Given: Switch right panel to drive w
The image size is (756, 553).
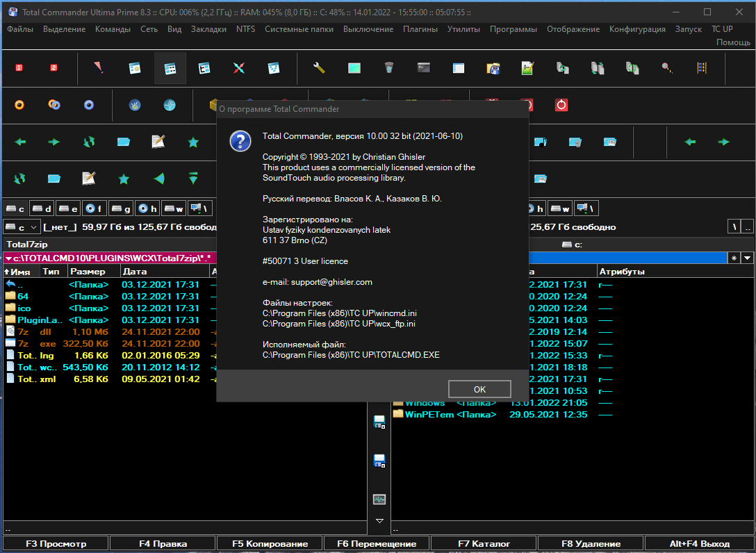Looking at the screenshot, I should (559, 208).
